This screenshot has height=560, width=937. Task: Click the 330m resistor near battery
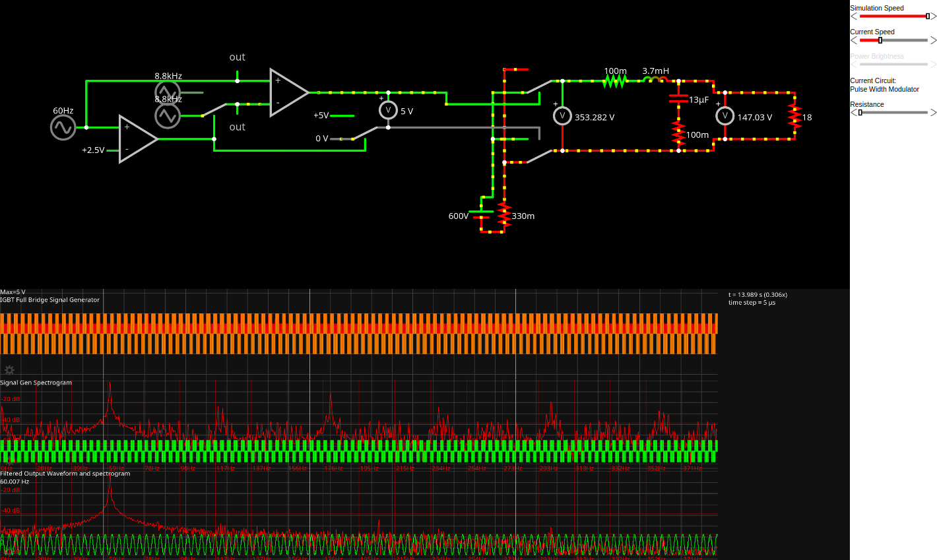tap(504, 215)
